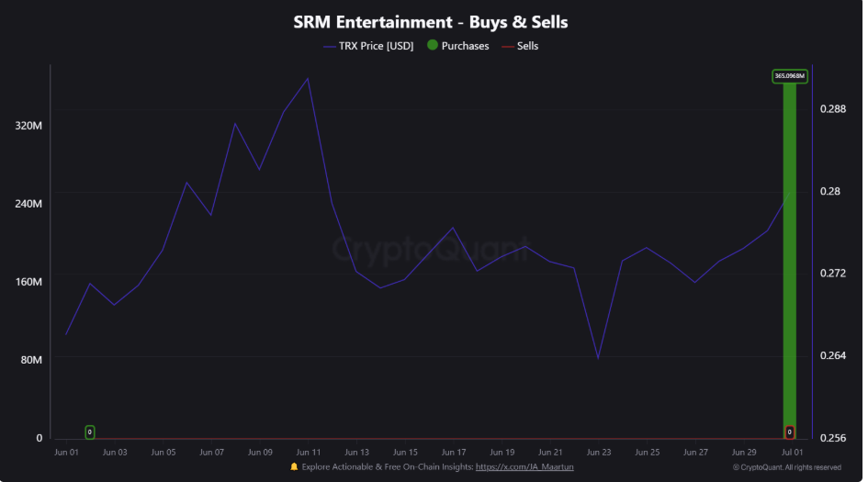Toggle the Purchases legend entry
868x482 pixels.
click(x=457, y=46)
